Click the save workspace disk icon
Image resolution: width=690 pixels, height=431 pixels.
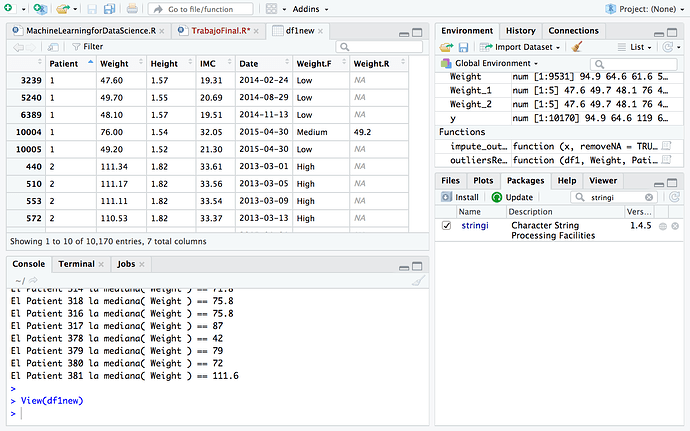(463, 47)
